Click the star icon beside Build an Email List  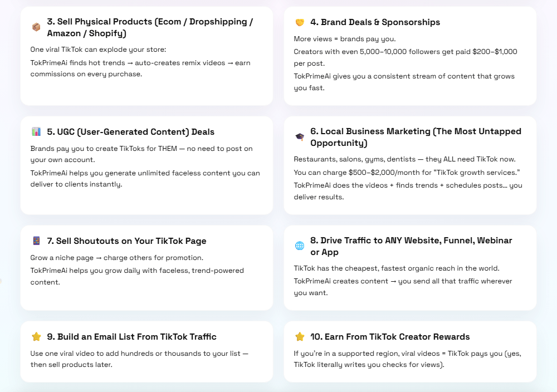click(36, 337)
